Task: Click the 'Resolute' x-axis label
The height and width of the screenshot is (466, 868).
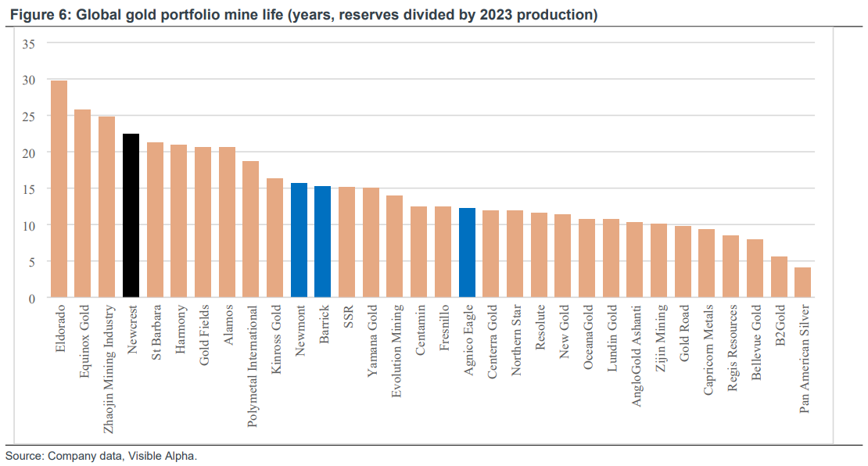Action: pyautogui.click(x=541, y=327)
